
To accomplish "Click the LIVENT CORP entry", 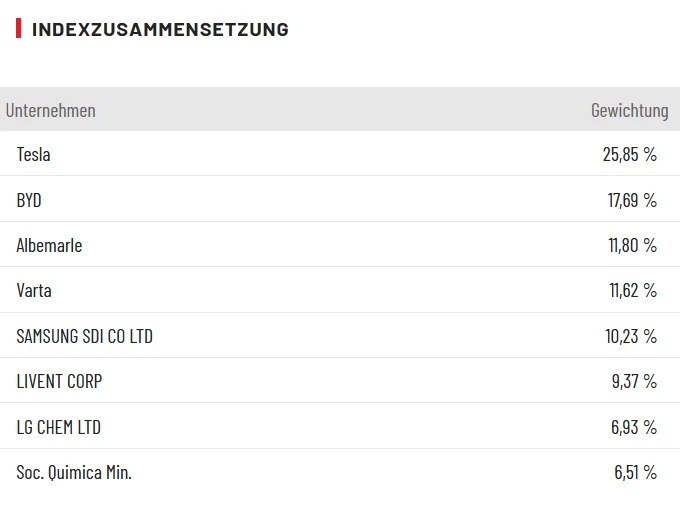I will pos(59,381).
